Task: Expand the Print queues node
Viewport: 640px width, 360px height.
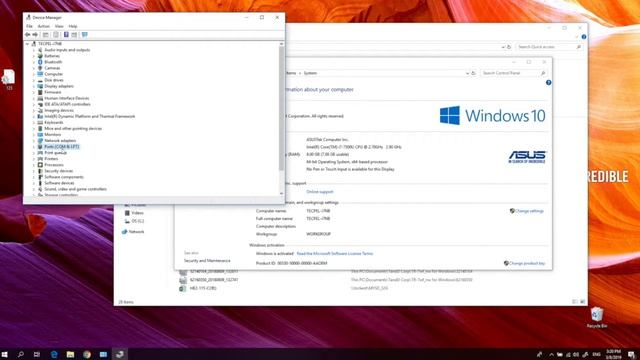Action: 34,153
